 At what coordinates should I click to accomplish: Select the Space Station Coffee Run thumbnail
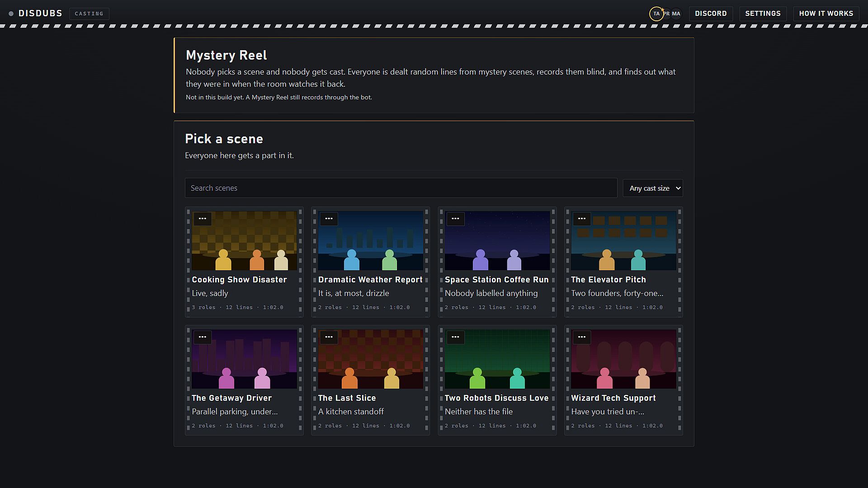tap(497, 241)
